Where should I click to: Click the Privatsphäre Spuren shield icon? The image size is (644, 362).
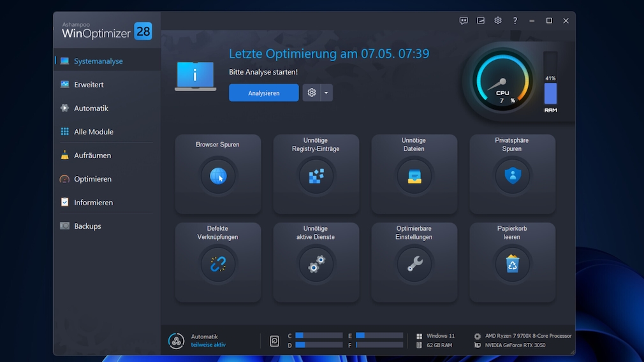(512, 176)
